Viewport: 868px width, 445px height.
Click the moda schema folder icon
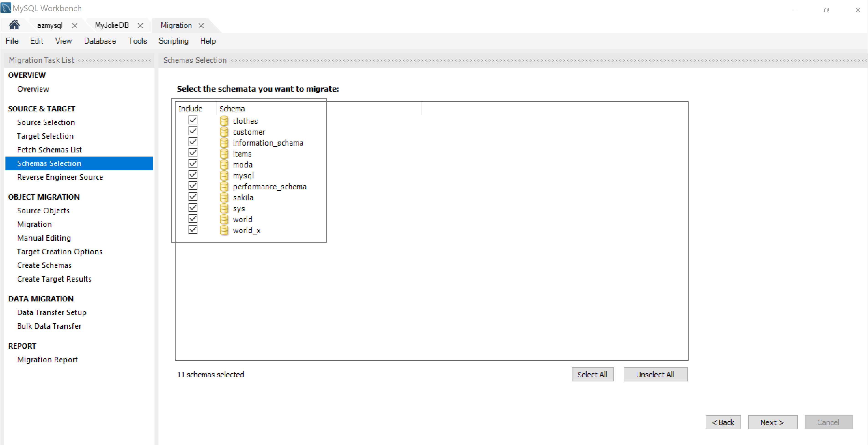225,165
